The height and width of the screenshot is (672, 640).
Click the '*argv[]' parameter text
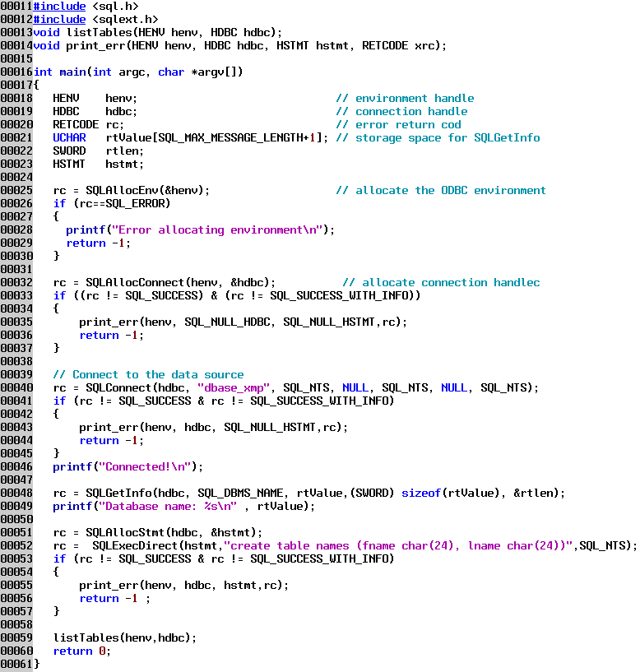(217, 72)
